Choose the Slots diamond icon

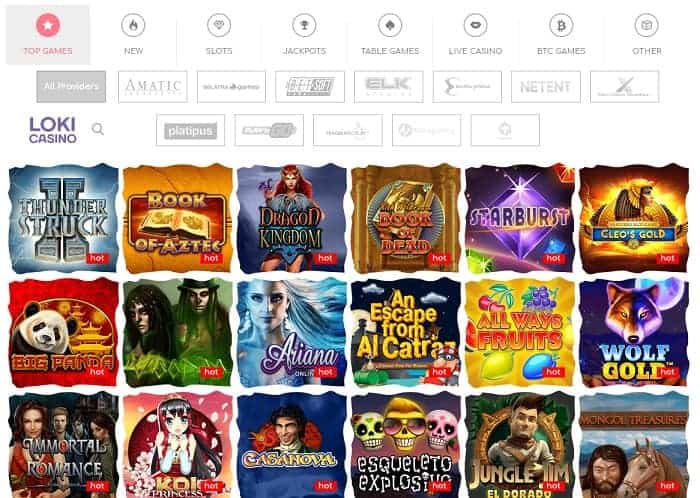[219, 25]
